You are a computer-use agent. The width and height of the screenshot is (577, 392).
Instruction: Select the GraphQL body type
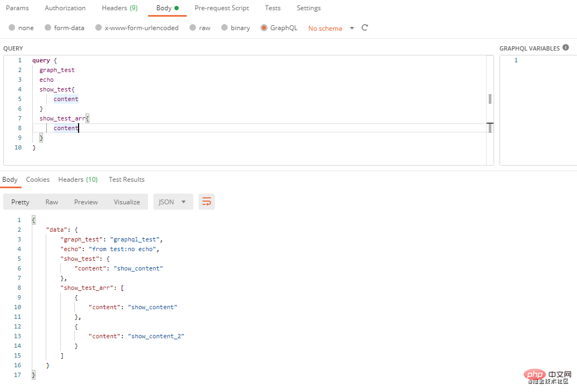(279, 27)
